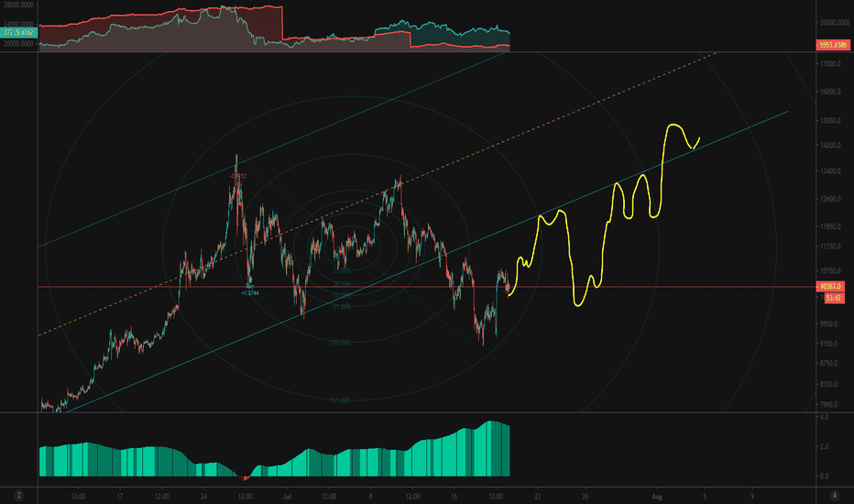This screenshot has height=504, width=854.
Task: Click the 2.0 label on oscillator scale
Action: 825,447
